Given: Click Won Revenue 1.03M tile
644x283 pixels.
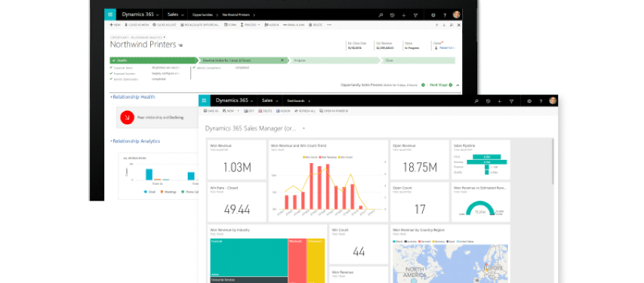Looking at the screenshot, I should point(236,160).
